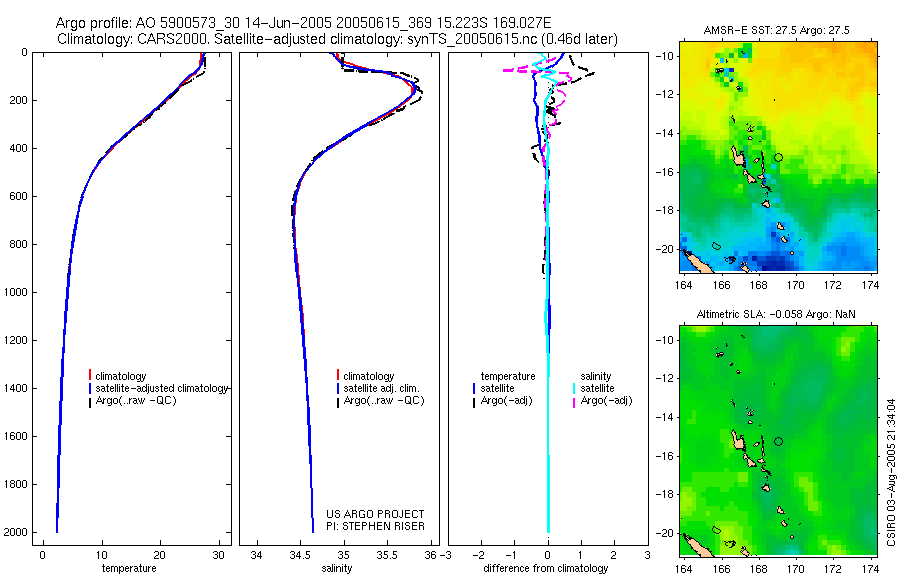Click the 2000 depth tick label
The width and height of the screenshot is (900, 580).
click(x=16, y=532)
